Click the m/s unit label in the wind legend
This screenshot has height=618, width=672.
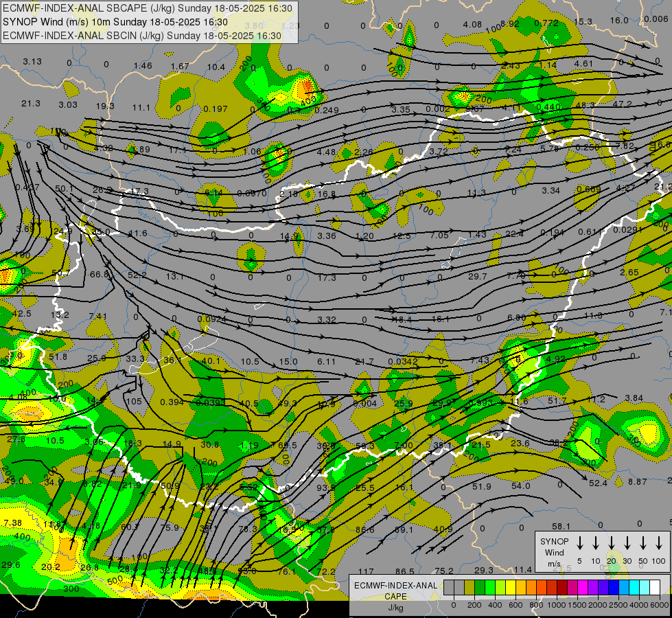[x=554, y=564]
